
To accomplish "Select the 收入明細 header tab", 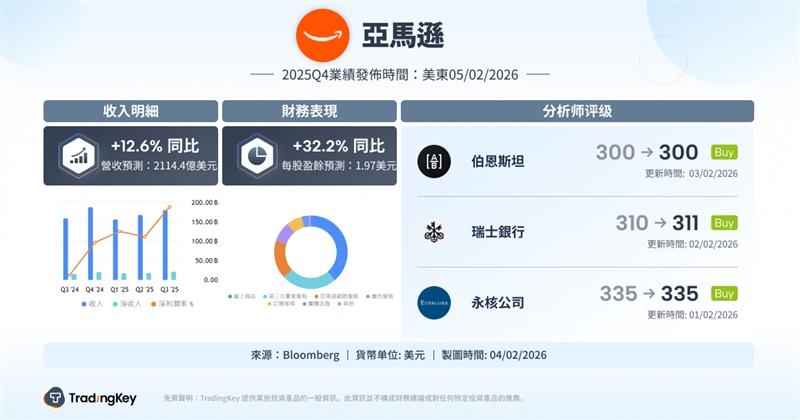I will tap(130, 111).
